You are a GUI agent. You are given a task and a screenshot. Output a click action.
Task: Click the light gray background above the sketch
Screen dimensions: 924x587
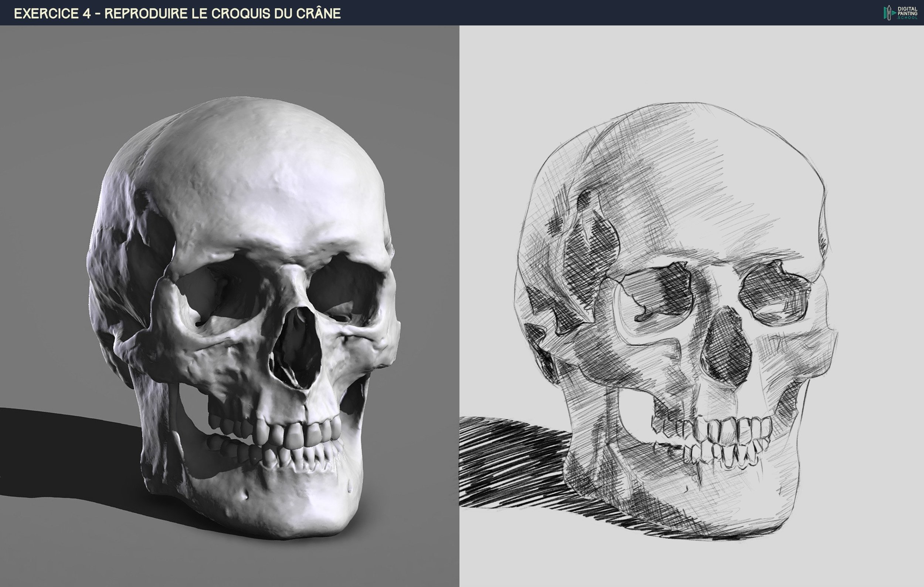pos(691,58)
